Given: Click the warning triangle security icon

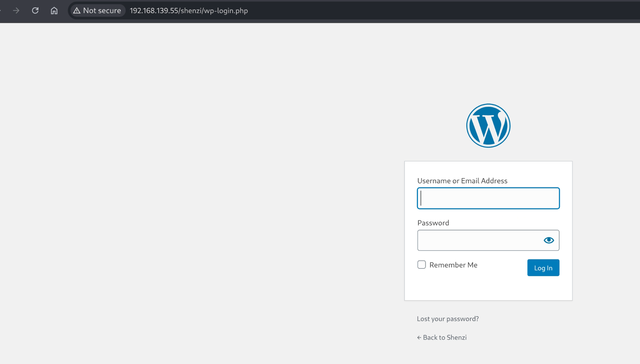Looking at the screenshot, I should pyautogui.click(x=77, y=11).
